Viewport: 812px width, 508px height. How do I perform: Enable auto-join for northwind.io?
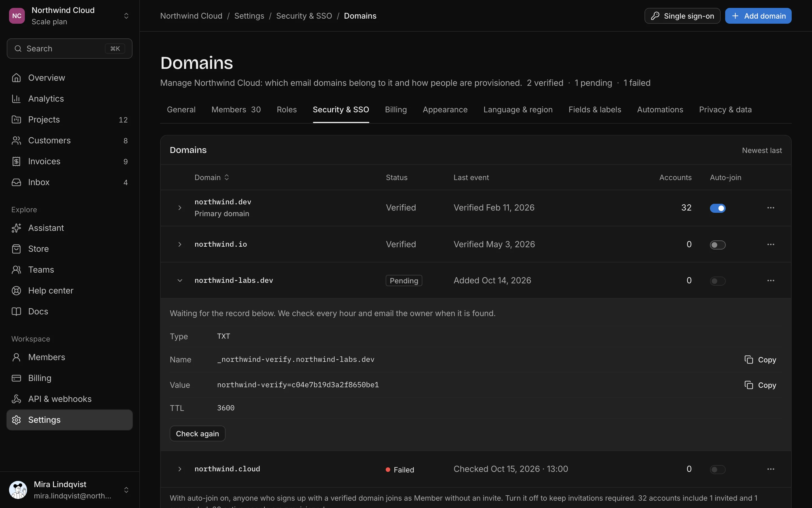point(718,245)
